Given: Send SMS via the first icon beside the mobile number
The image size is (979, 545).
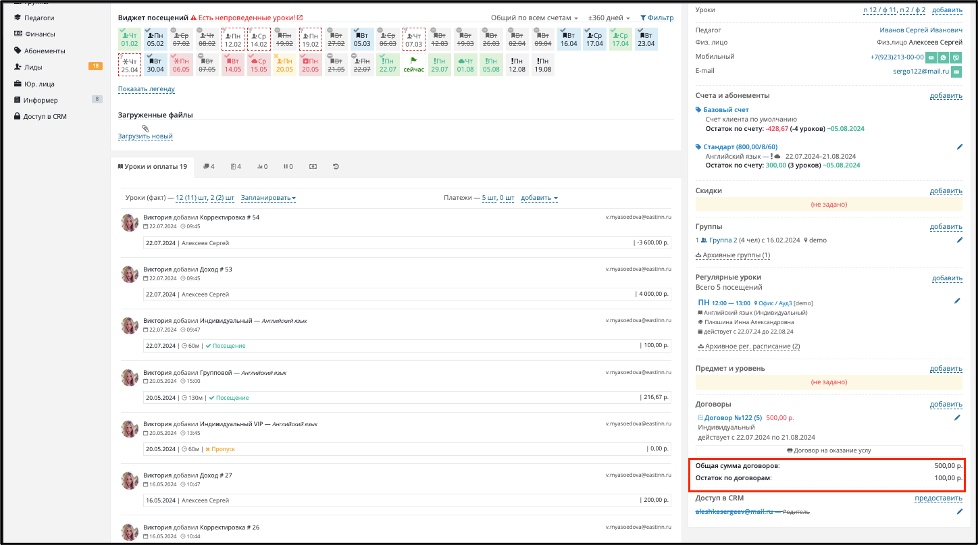Looking at the screenshot, I should 931,57.
